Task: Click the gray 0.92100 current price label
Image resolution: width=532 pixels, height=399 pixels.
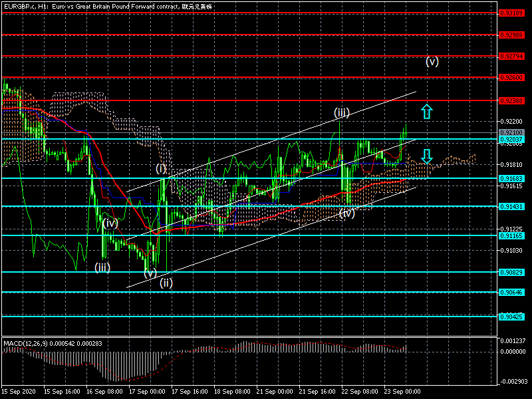Action: coord(511,132)
